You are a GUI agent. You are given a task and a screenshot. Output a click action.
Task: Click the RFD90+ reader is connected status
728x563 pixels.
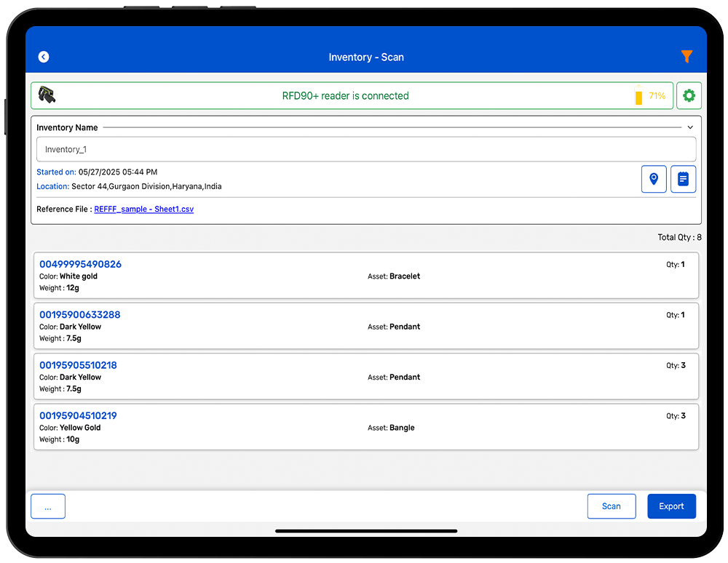[345, 96]
